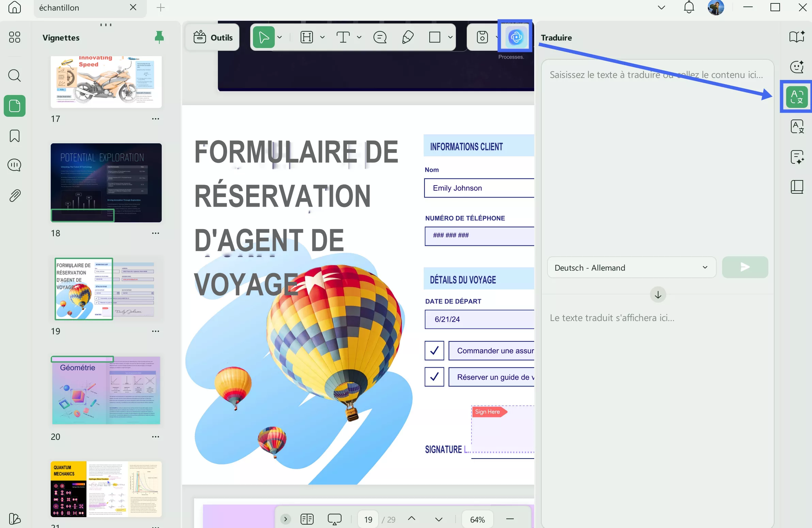812x528 pixels.
Task: Toggle the two-page layout view
Action: [306, 519]
